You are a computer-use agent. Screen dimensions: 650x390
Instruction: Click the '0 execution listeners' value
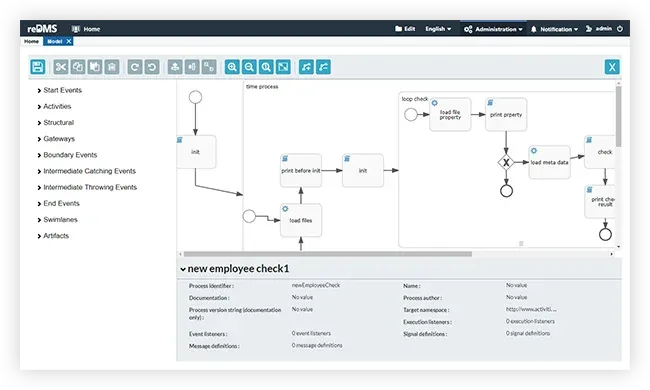click(x=530, y=321)
